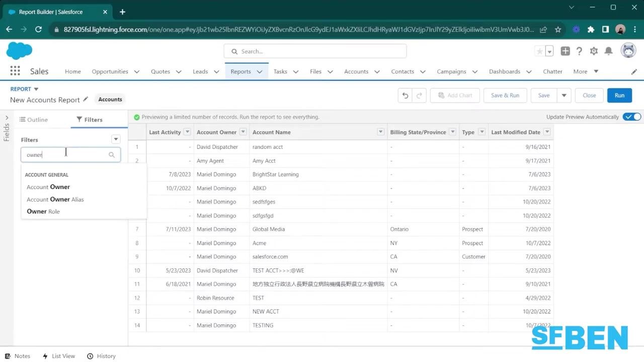Open browser extensions puzzle icon
The image size is (644, 362).
[591, 30]
